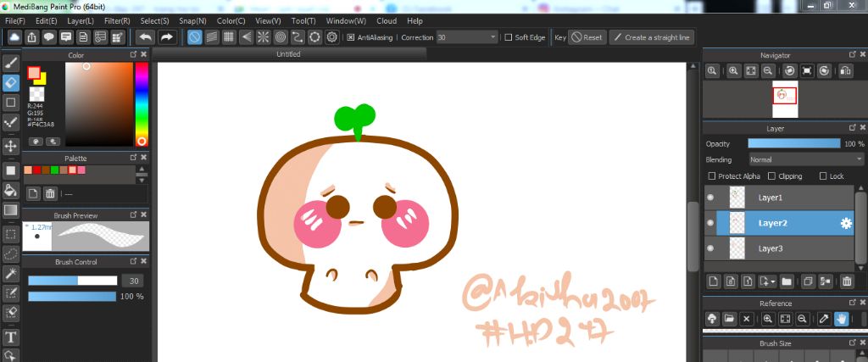Image resolution: width=868 pixels, height=362 pixels.
Task: Delete layer with the trash icon
Action: click(x=847, y=281)
